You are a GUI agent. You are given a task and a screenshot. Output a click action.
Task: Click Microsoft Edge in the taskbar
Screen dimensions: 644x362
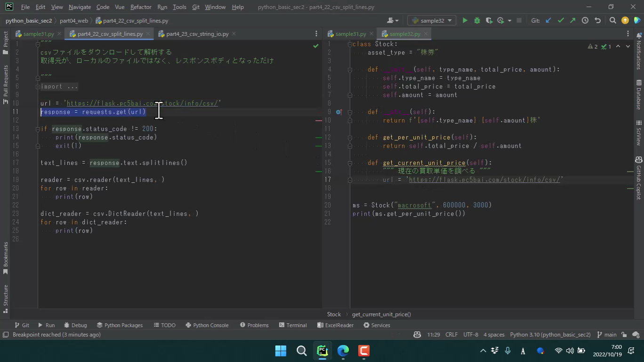(343, 351)
